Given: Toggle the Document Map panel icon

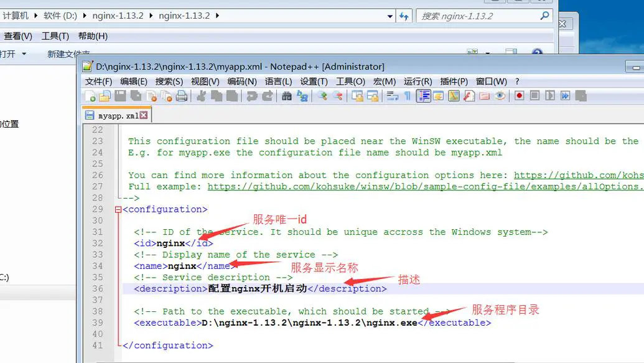Looking at the screenshot, I should 454,96.
